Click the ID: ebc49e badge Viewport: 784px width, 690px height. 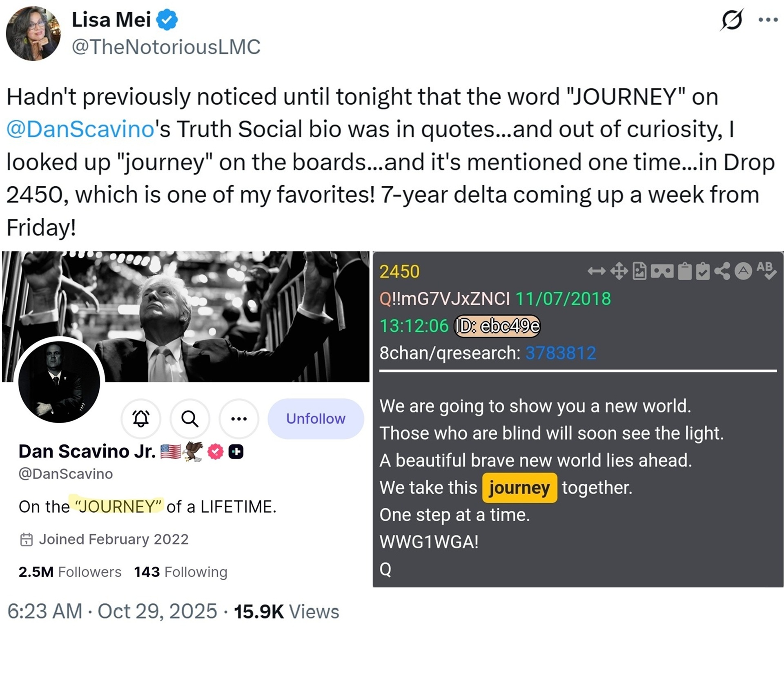[497, 326]
